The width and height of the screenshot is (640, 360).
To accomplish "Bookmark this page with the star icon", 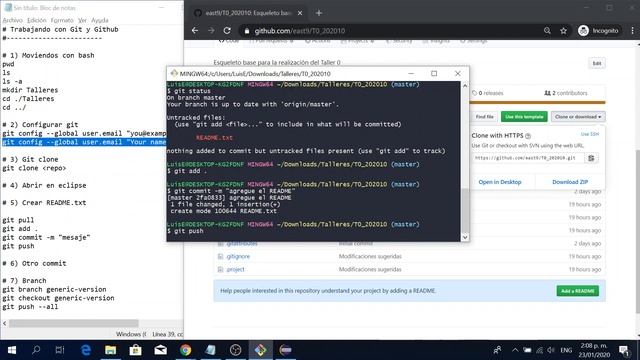I will coord(563,31).
